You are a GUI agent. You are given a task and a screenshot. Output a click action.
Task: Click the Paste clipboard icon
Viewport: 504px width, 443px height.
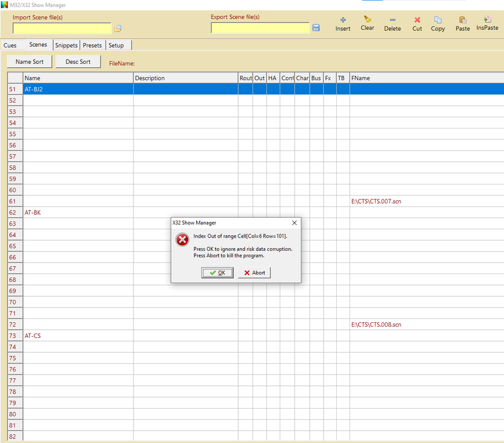(x=462, y=20)
